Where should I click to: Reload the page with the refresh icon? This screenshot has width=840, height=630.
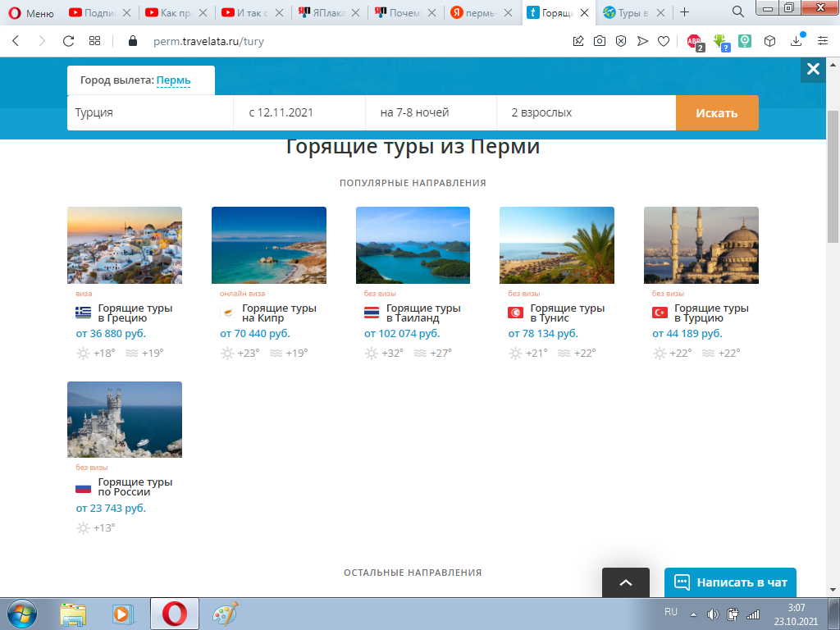coord(68,41)
